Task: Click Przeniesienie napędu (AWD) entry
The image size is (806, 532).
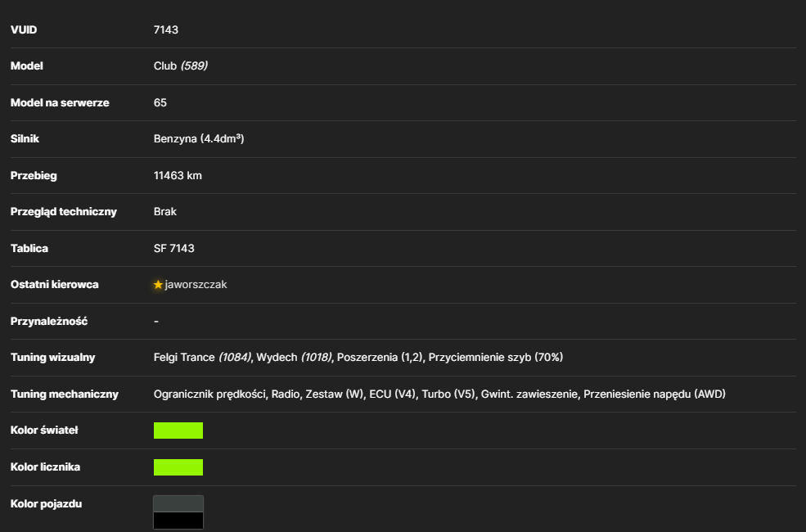Action: (655, 394)
